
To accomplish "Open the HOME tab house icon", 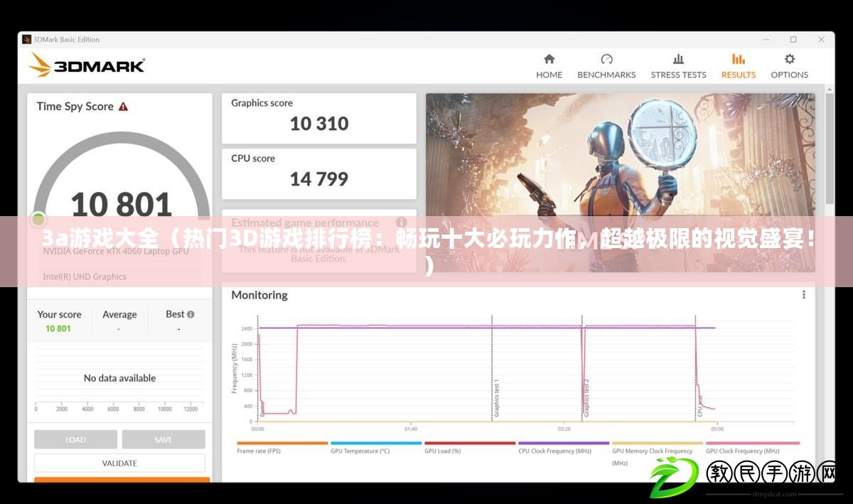I will click(x=549, y=59).
